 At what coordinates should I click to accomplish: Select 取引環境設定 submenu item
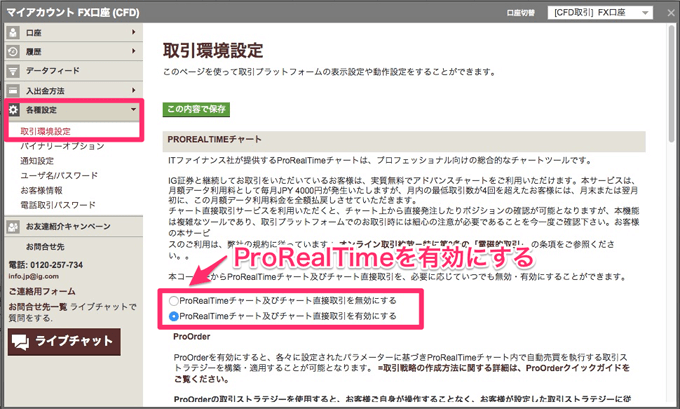46,131
